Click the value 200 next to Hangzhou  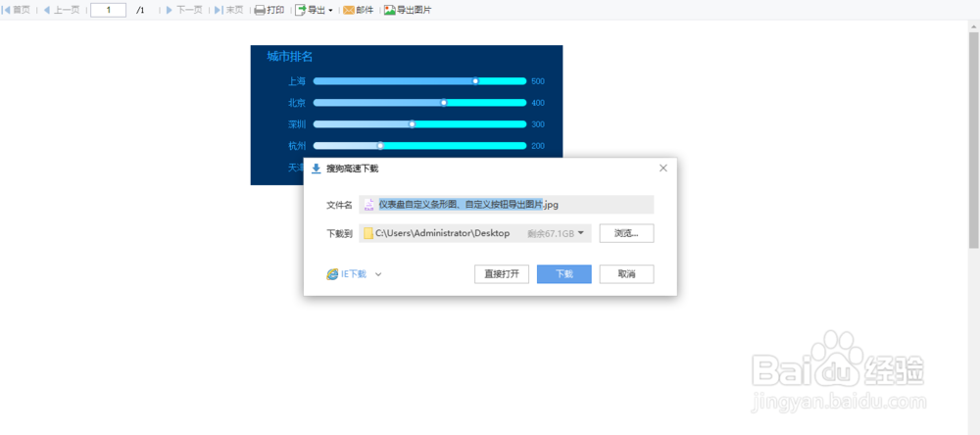[538, 146]
